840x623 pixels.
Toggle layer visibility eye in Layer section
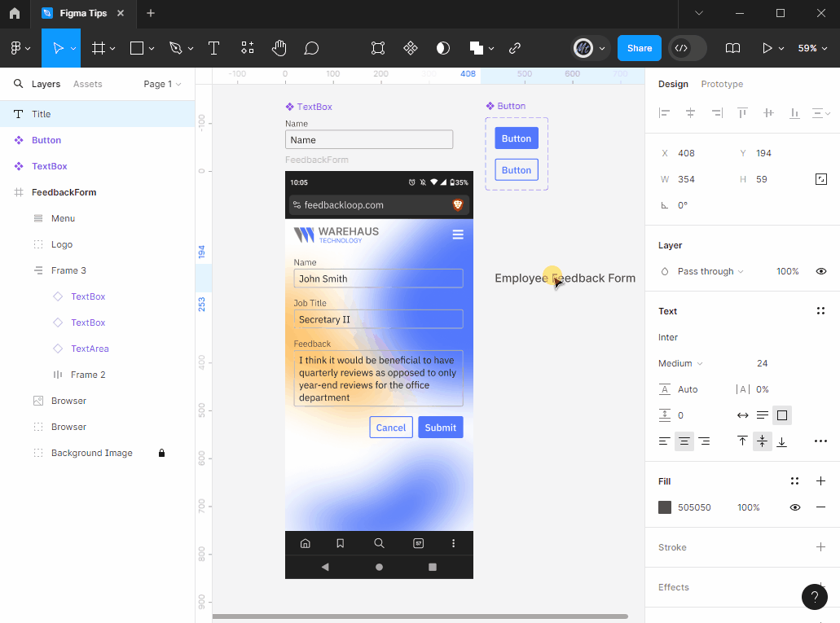click(820, 271)
